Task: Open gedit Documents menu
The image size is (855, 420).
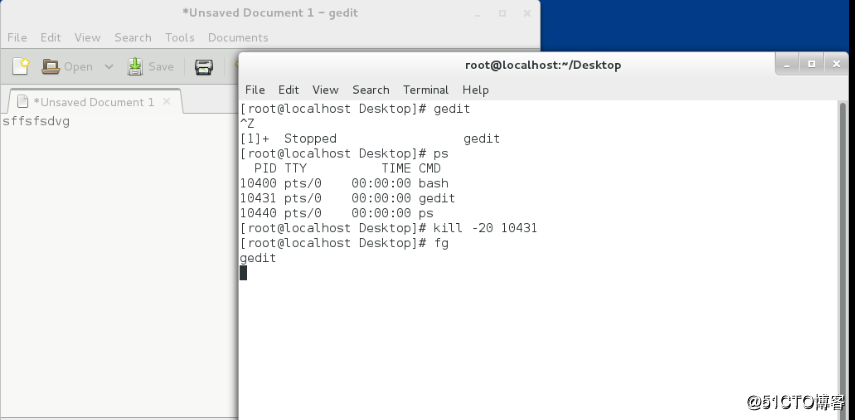Action: click(238, 38)
